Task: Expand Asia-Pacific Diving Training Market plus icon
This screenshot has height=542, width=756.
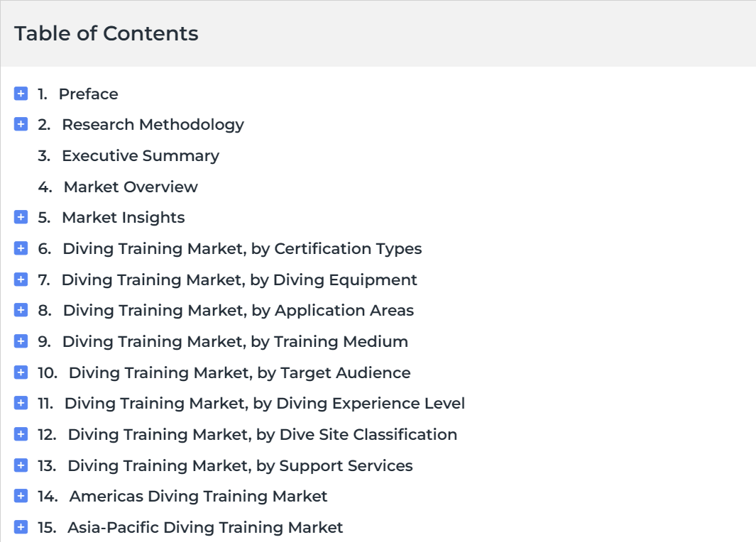Action: click(x=21, y=527)
